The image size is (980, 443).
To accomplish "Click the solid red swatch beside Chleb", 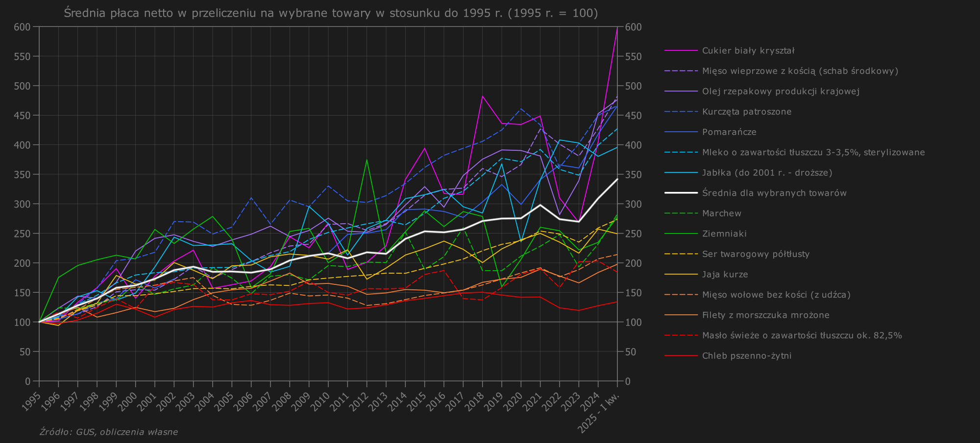I will coord(681,356).
